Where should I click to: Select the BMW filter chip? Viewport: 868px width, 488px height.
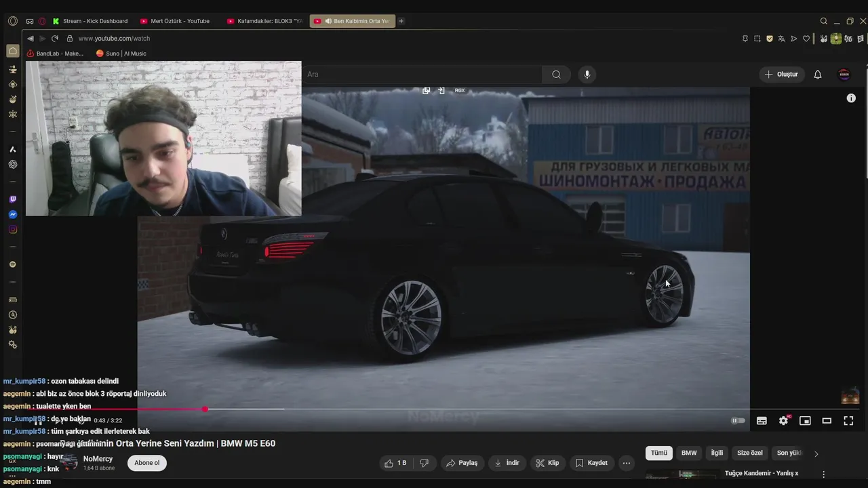(689, 453)
